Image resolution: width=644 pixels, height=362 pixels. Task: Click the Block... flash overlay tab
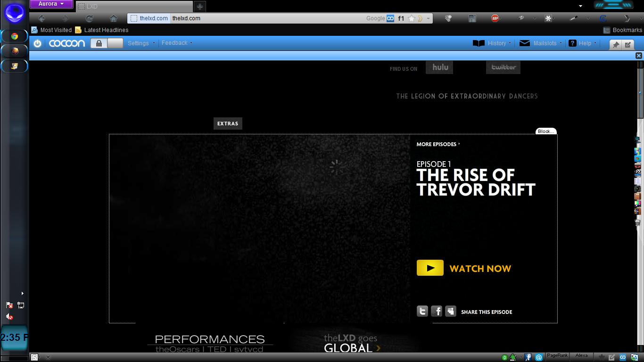546,131
